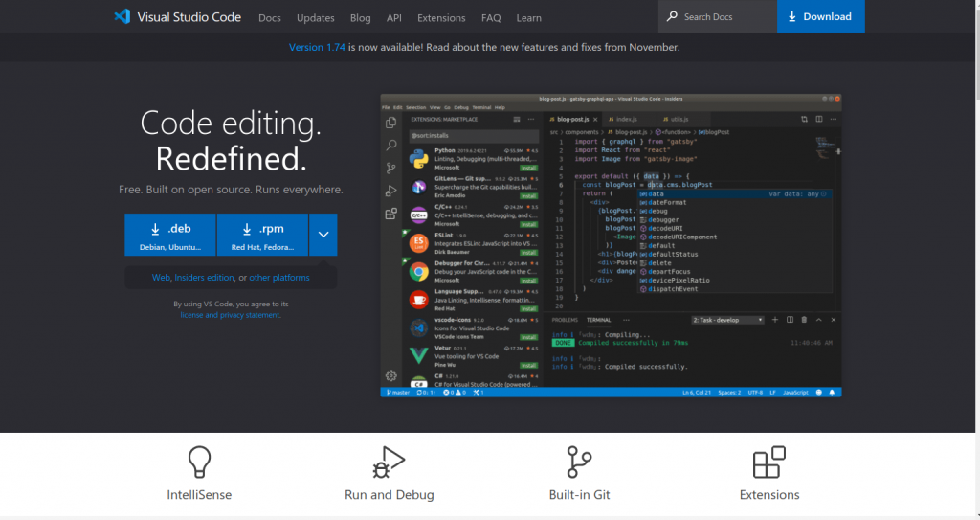
Task: Open the FAQ navigation link
Action: (491, 18)
